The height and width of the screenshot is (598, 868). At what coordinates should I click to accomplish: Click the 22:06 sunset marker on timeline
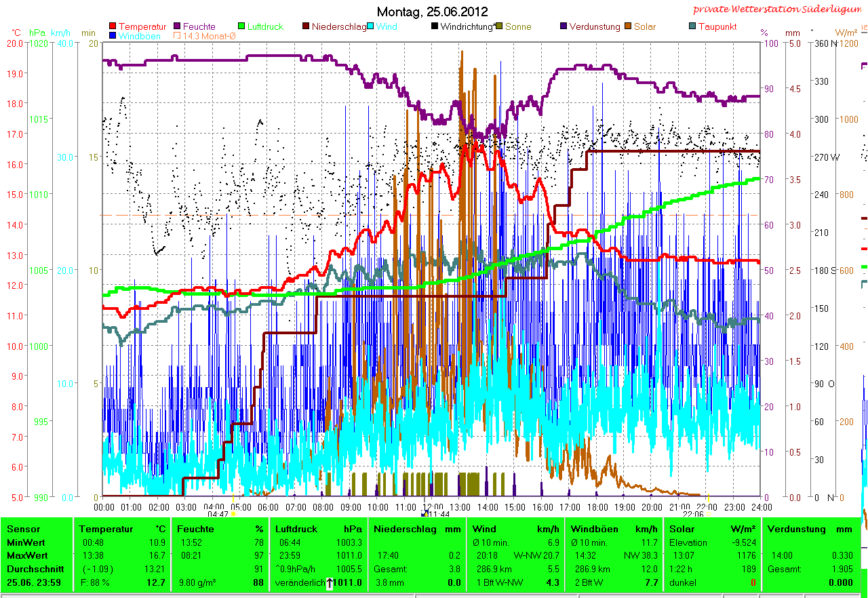(x=708, y=514)
